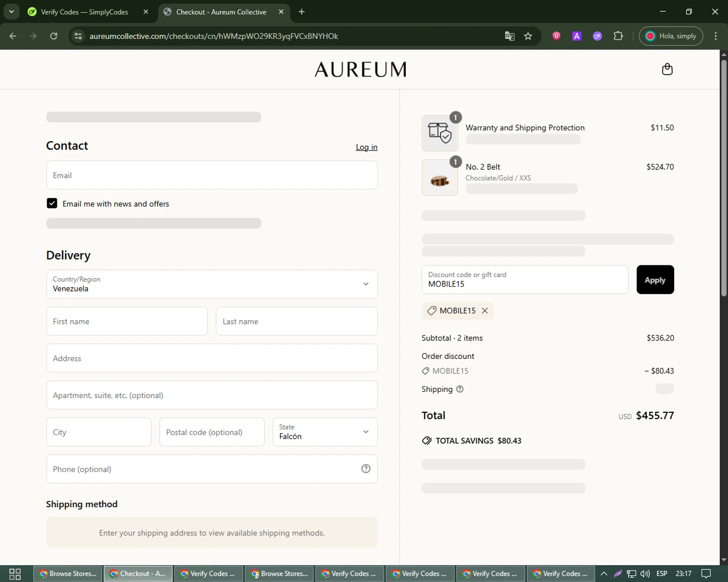
Task: Click the Apartment, suite, etc. field
Action: click(212, 395)
